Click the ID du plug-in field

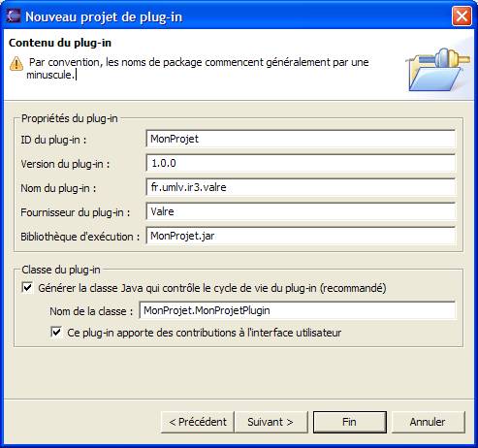click(x=301, y=139)
